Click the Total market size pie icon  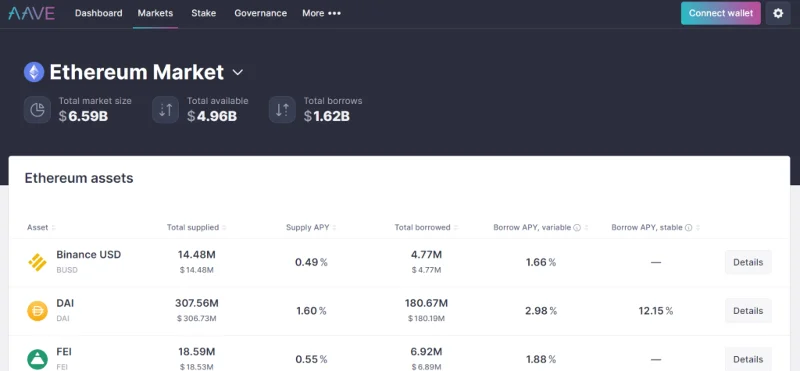[x=37, y=110]
